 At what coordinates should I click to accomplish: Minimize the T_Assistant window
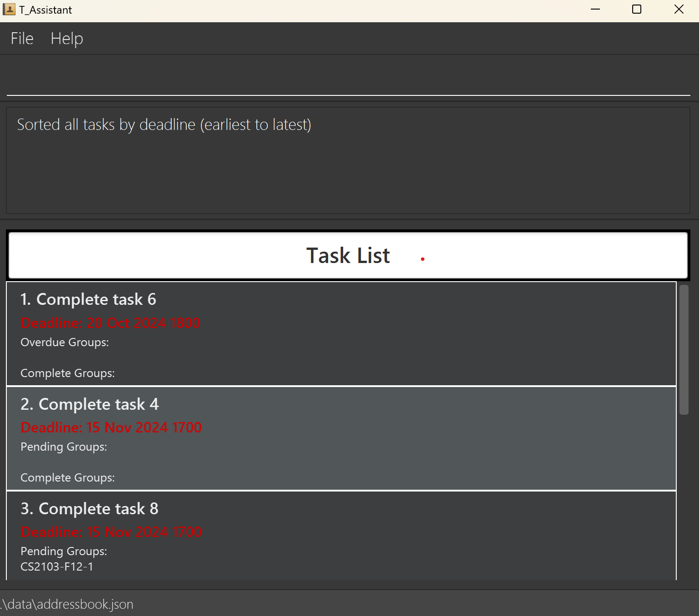pyautogui.click(x=595, y=10)
